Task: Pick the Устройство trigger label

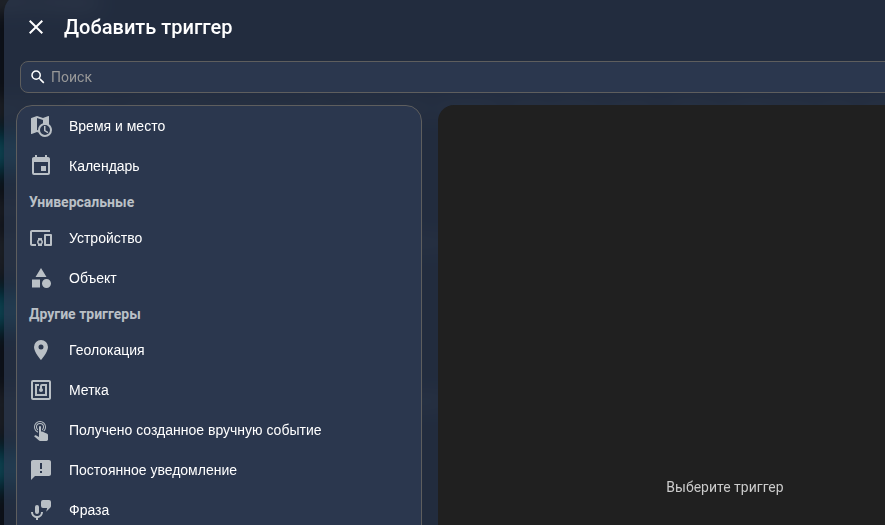Action: pyautogui.click(x=106, y=238)
